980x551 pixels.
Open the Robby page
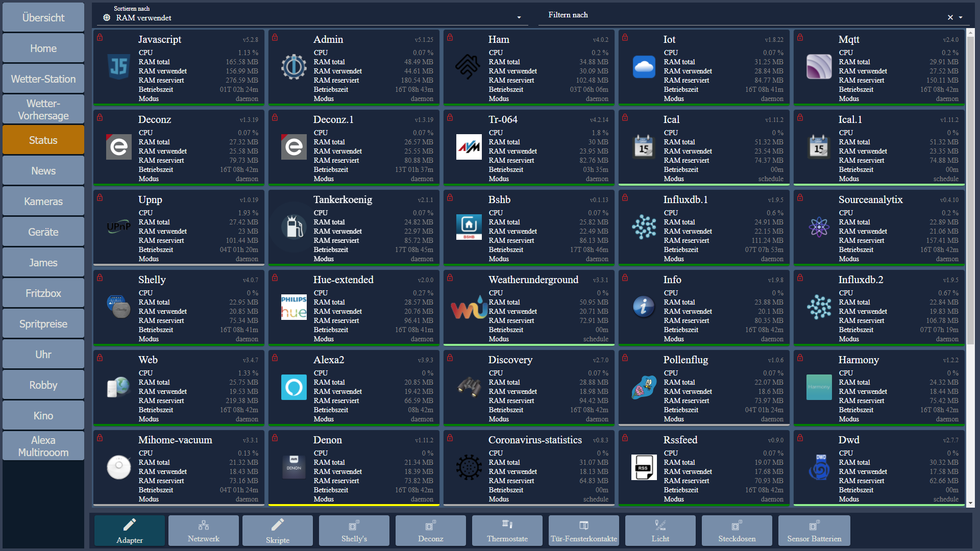[43, 385]
